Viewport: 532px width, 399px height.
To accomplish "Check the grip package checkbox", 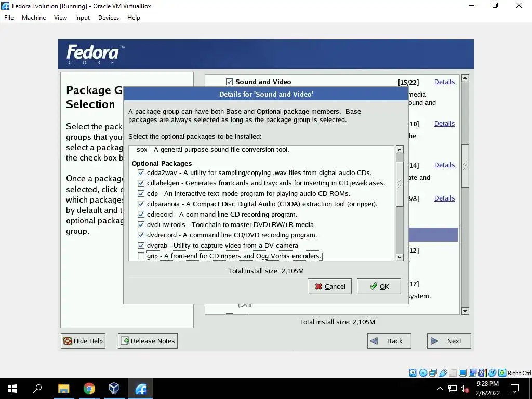I will click(141, 256).
